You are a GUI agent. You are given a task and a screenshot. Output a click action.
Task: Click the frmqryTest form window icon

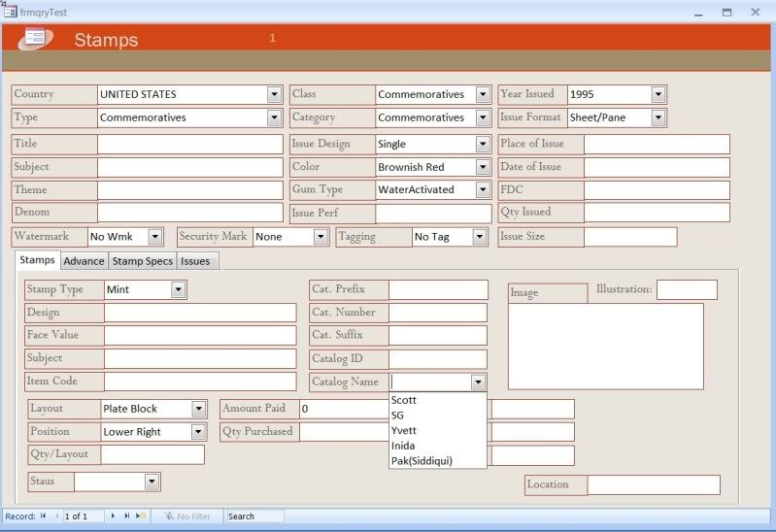click(10, 12)
